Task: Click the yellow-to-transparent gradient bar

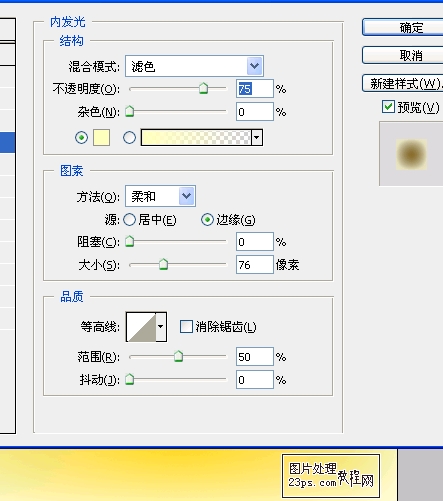Action: point(196,137)
